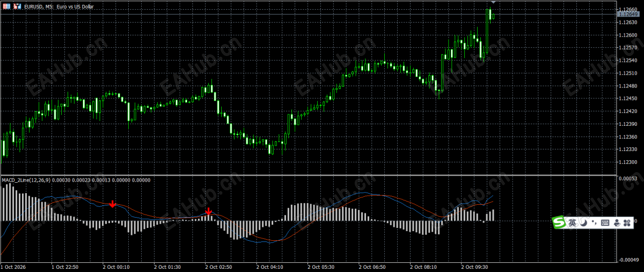Click the Sogou green S logo
644x272 pixels.
pyautogui.click(x=560, y=222)
